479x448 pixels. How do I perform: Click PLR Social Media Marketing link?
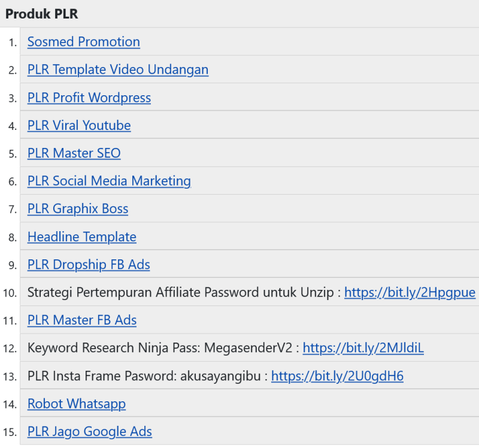point(109,181)
